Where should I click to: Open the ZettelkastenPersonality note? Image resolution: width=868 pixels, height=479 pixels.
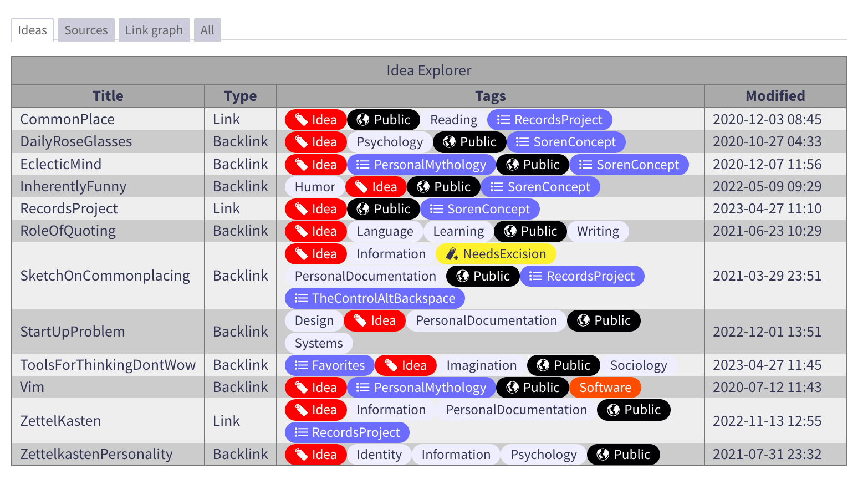click(x=96, y=454)
